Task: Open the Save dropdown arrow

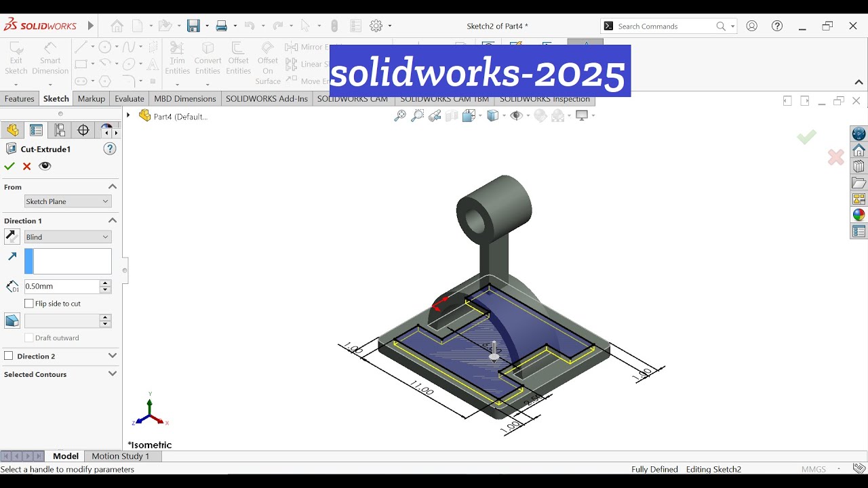Action: point(207,26)
